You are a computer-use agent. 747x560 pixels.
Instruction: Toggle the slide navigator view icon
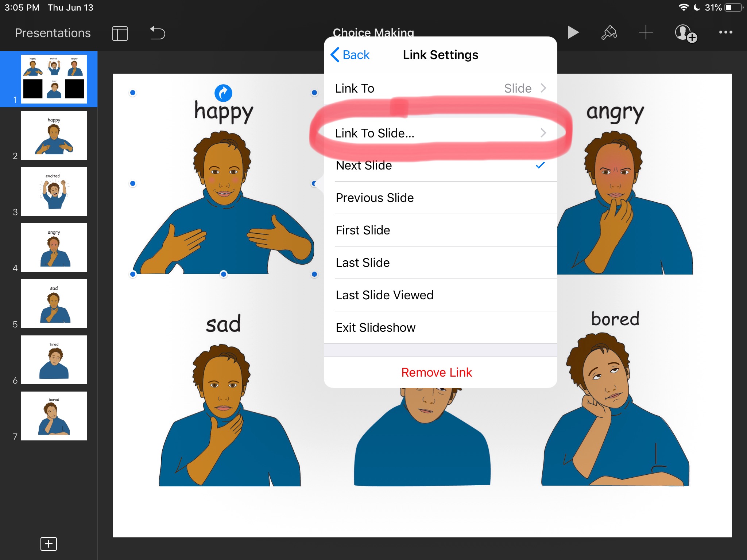tap(120, 34)
